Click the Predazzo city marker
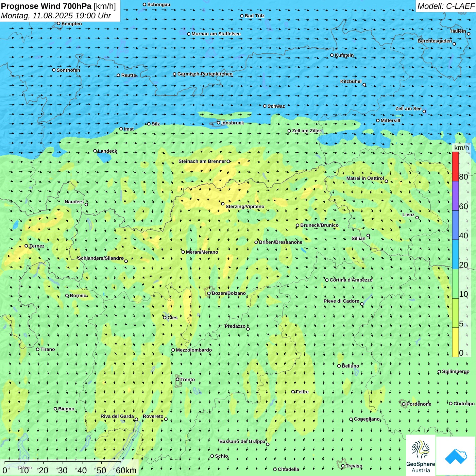The image size is (476, 476). pyautogui.click(x=248, y=329)
